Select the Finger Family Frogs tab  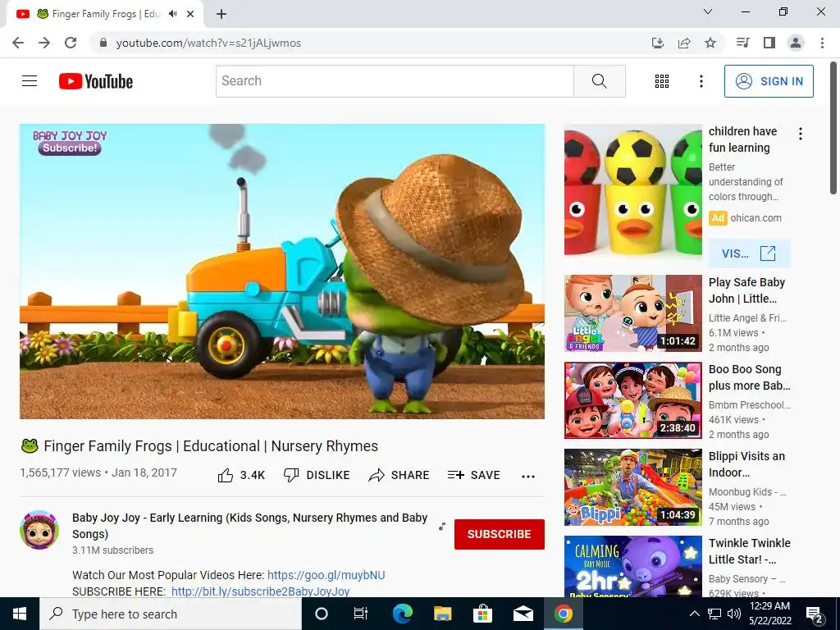(x=105, y=14)
